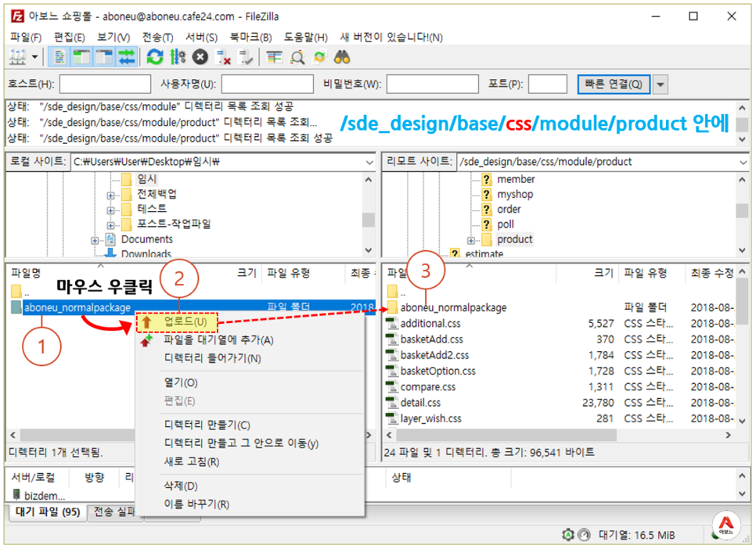The width and height of the screenshot is (756, 549).
Task: Click the green Refresh file lists icon
Action: [x=155, y=57]
